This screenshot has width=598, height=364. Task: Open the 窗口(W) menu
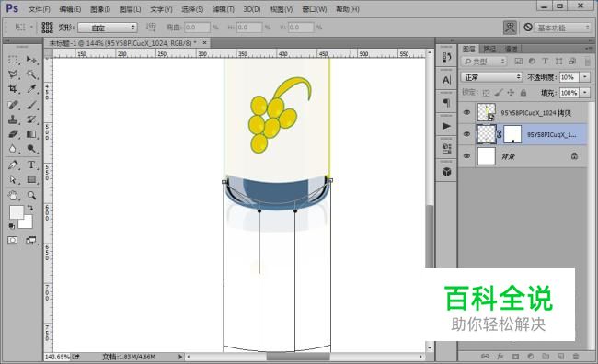tap(315, 9)
